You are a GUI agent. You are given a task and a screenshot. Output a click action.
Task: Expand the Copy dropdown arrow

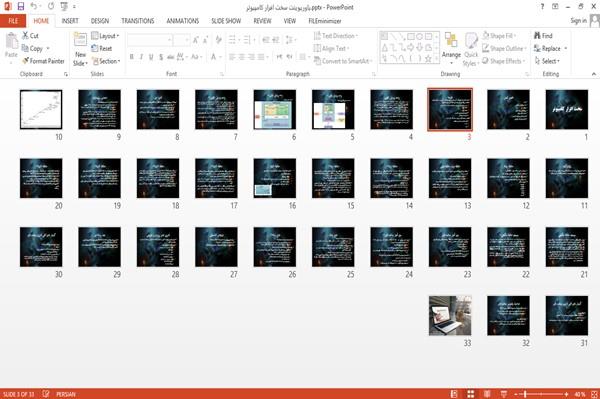(x=48, y=48)
